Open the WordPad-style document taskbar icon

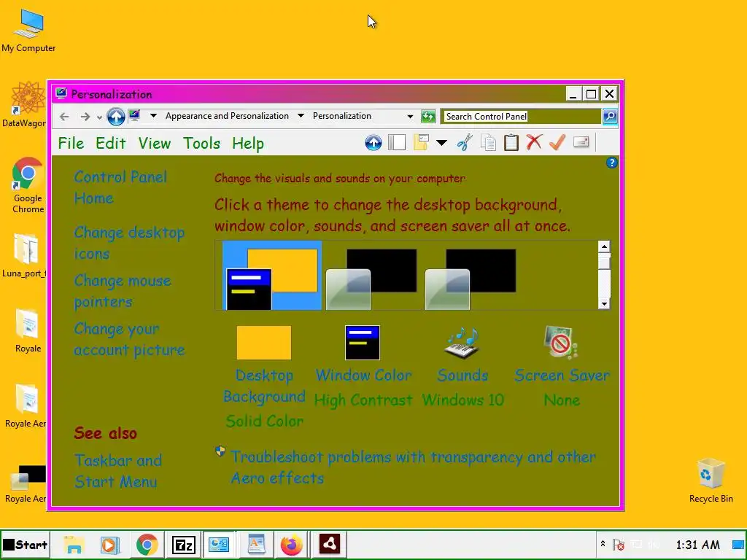coord(256,544)
